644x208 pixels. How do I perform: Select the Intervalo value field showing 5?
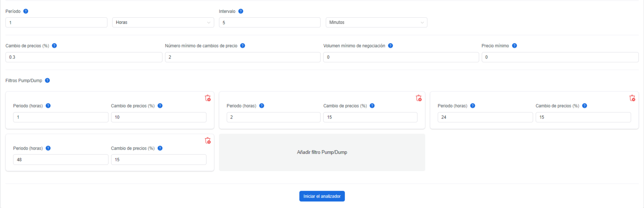coord(270,22)
